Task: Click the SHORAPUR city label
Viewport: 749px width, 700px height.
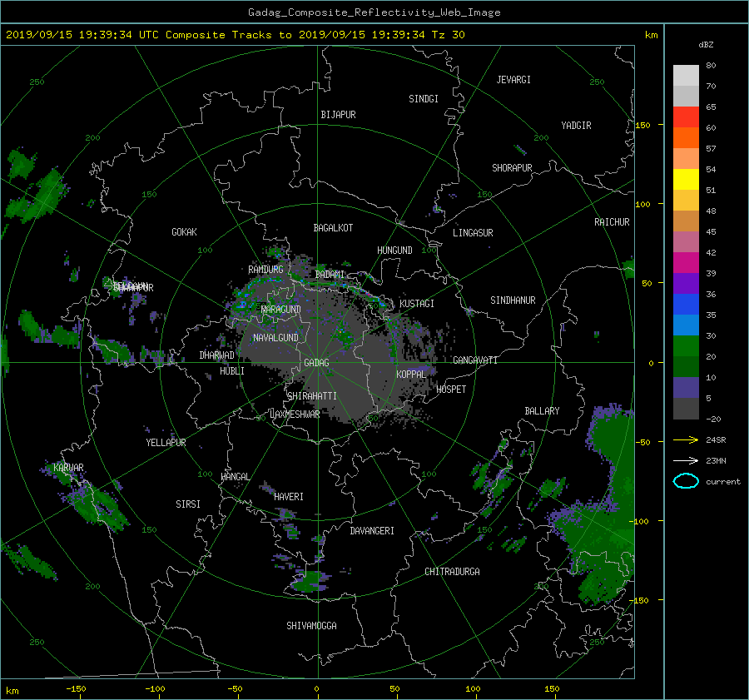Action: click(512, 168)
